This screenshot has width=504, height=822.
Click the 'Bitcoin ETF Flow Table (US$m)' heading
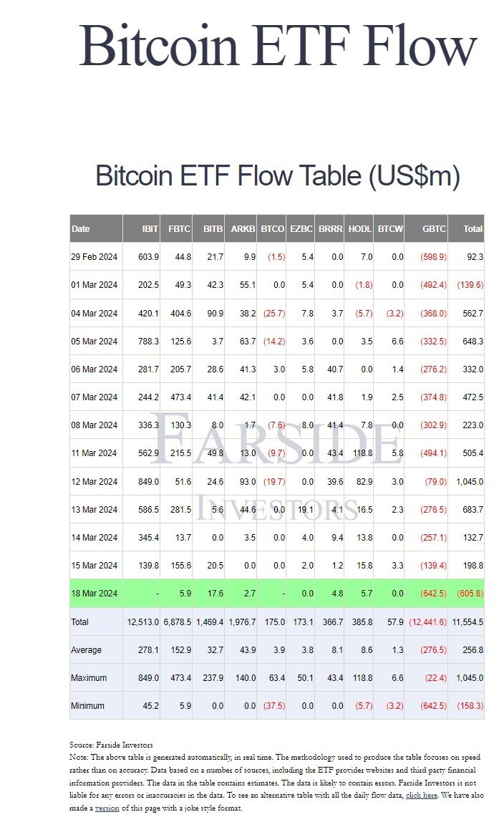(x=278, y=176)
